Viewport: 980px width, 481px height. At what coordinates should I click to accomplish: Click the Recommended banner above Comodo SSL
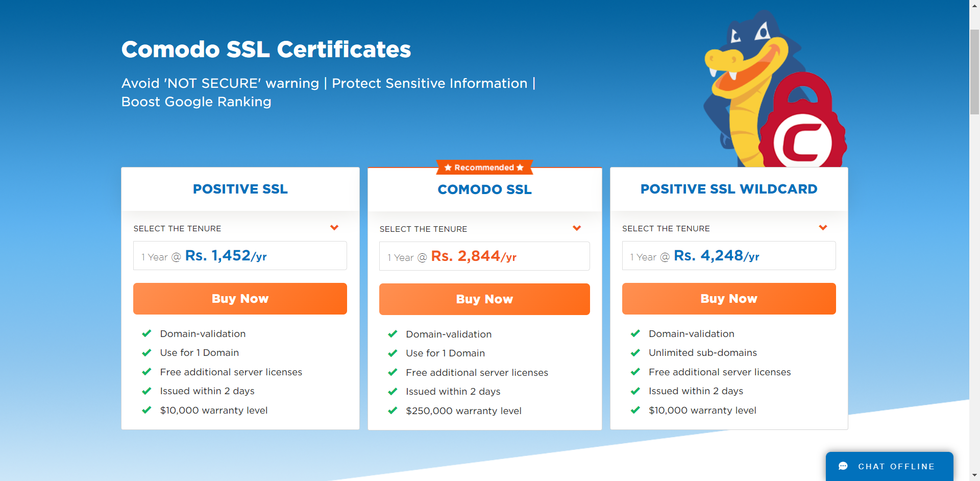484,167
